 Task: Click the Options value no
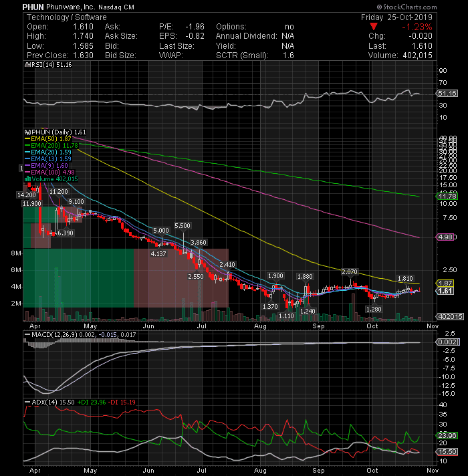pos(289,27)
